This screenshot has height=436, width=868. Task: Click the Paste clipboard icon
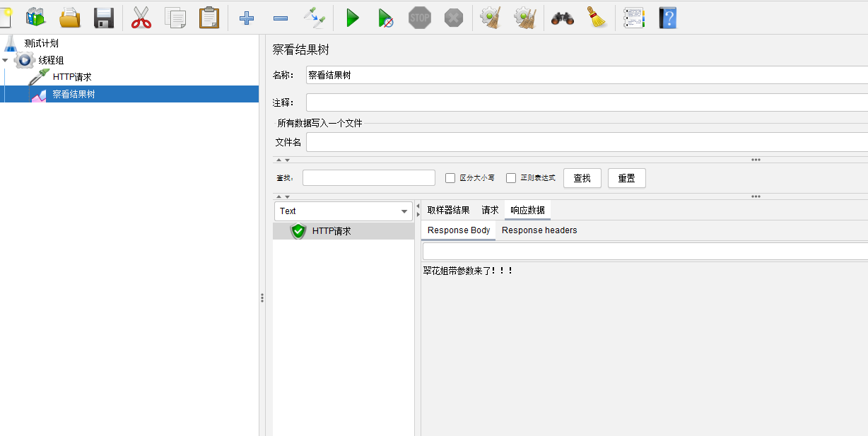[209, 17]
